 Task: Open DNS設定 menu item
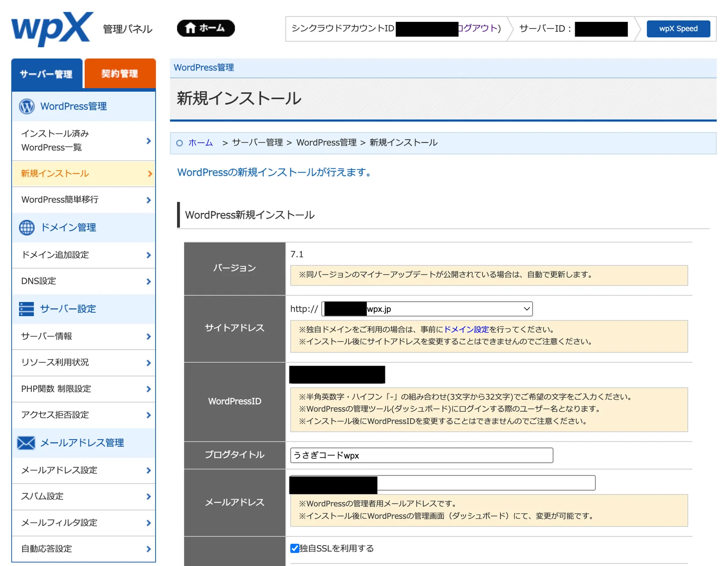[x=84, y=281]
